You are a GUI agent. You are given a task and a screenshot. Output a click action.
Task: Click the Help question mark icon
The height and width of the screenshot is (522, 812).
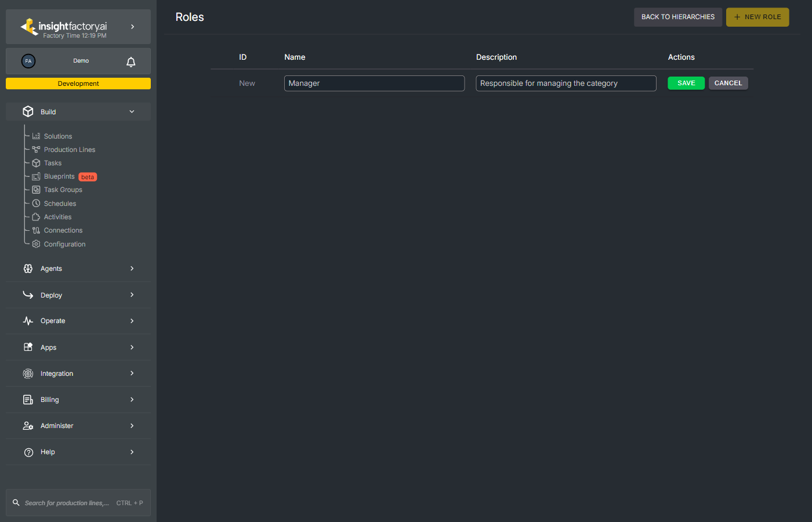point(28,452)
